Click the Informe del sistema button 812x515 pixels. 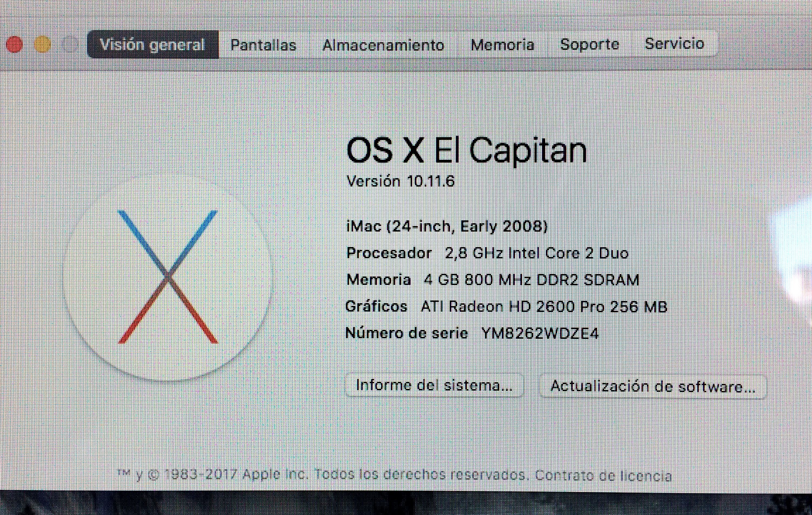coord(434,385)
